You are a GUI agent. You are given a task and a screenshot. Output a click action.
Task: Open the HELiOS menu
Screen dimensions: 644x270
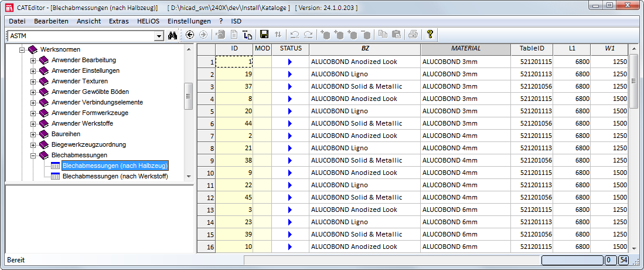148,21
